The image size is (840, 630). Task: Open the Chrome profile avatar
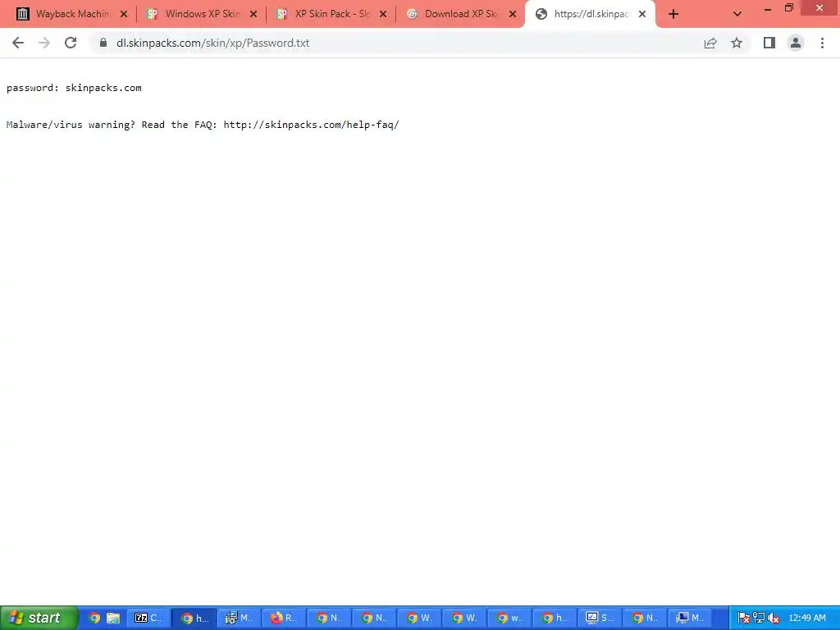796,43
